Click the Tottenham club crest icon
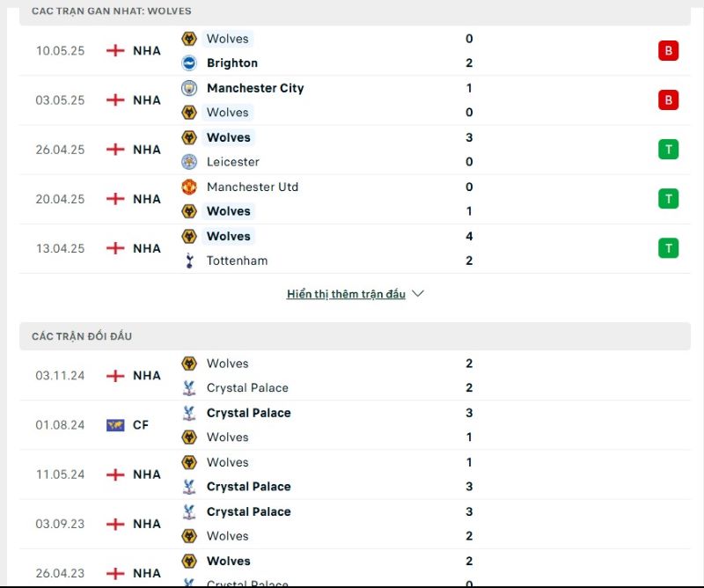Image resolution: width=704 pixels, height=588 pixels. [x=189, y=261]
